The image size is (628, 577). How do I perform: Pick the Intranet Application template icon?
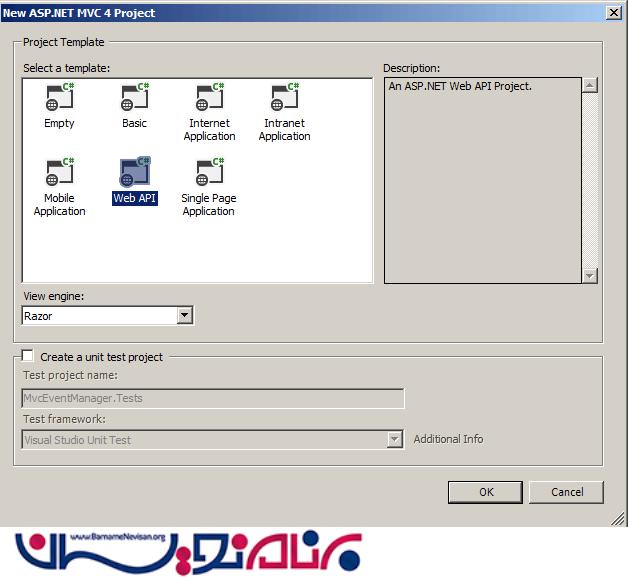pos(284,98)
